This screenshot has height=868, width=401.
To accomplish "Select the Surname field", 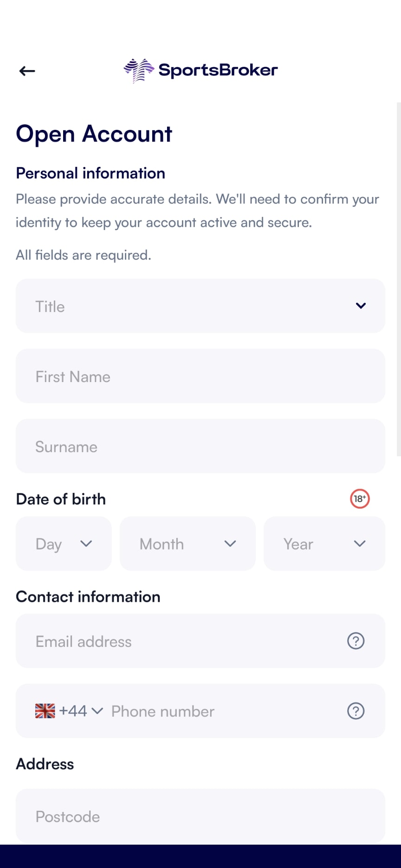I will click(x=200, y=446).
